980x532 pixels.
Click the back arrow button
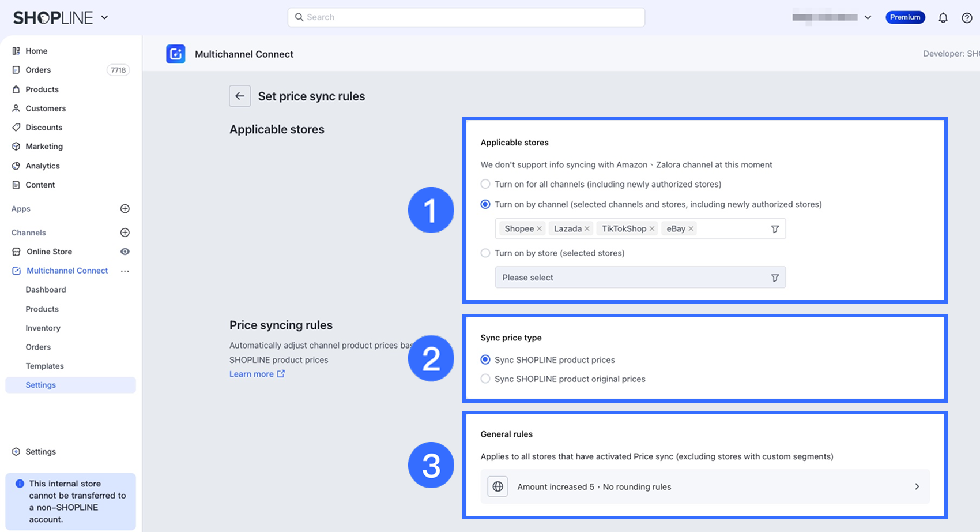(x=240, y=96)
